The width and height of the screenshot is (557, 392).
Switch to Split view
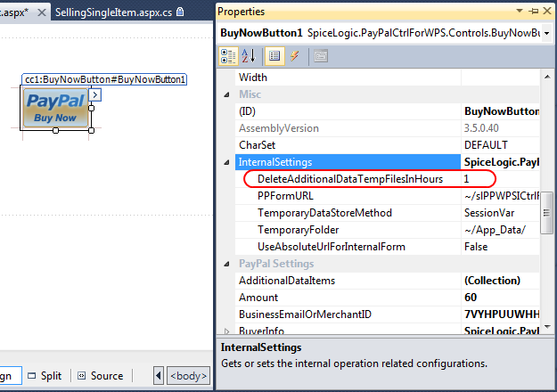click(x=45, y=376)
